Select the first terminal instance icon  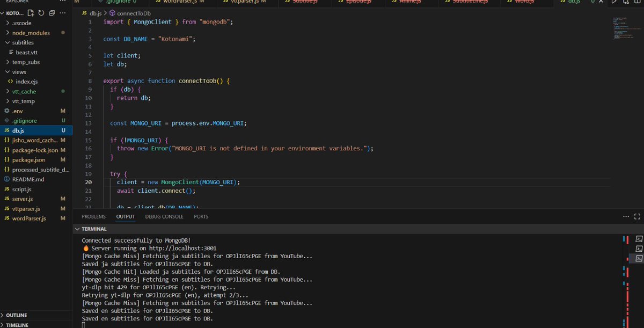point(639,239)
